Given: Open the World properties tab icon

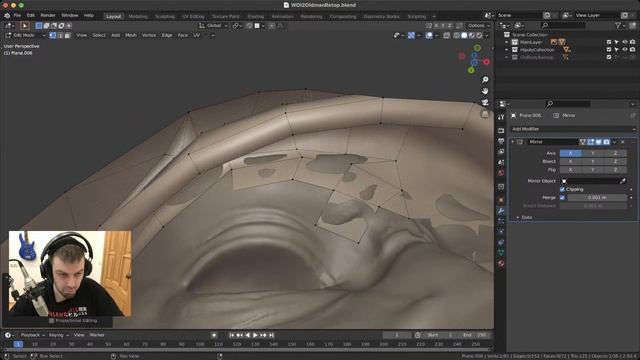Looking at the screenshot, I should 501,173.
